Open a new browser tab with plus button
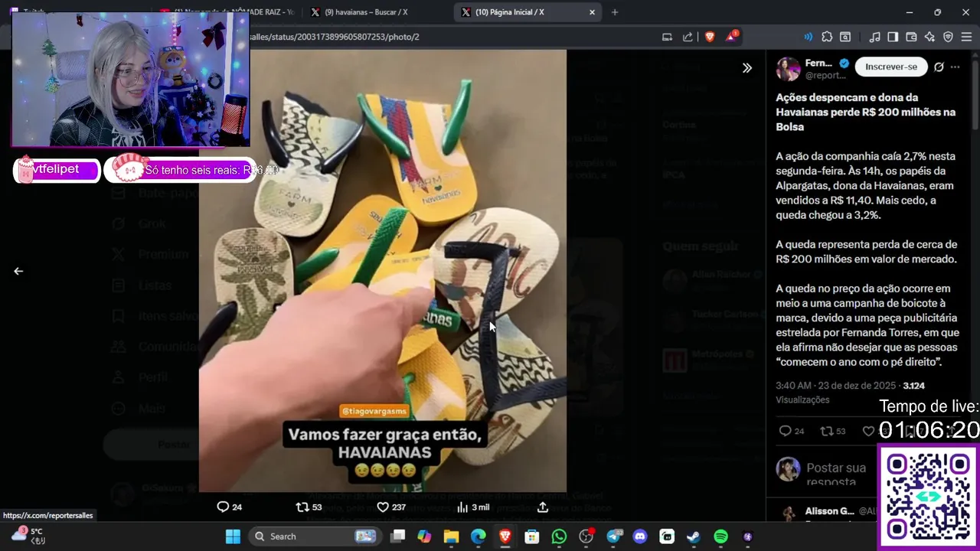Viewport: 980px width, 551px height. pyautogui.click(x=614, y=12)
